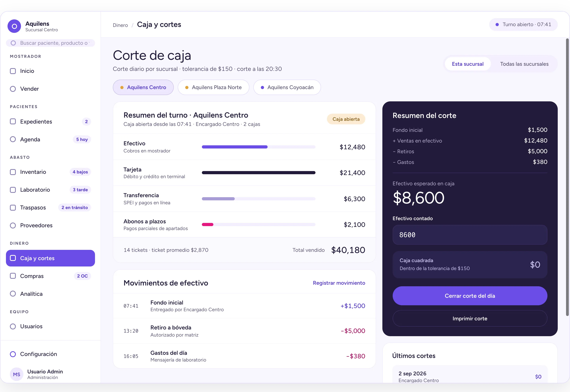Click the '5 hoy' Agenda badge
Screen dimensions: 570x392
click(x=82, y=139)
